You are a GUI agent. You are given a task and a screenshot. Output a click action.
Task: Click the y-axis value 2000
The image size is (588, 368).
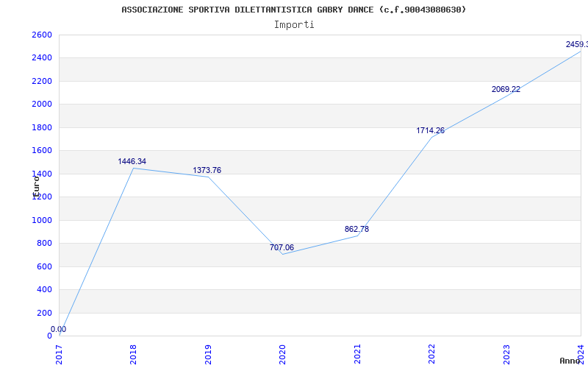point(43,105)
